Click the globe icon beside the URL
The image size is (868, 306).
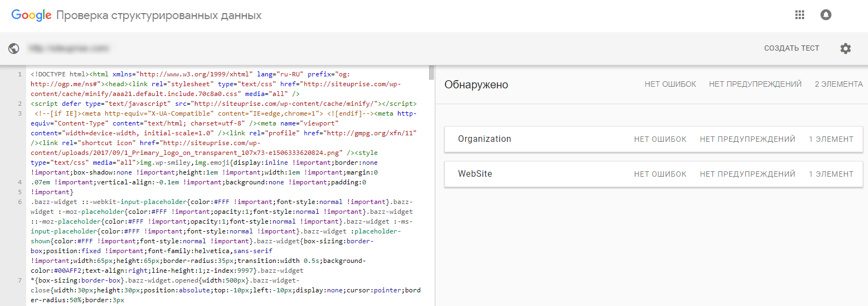point(14,49)
